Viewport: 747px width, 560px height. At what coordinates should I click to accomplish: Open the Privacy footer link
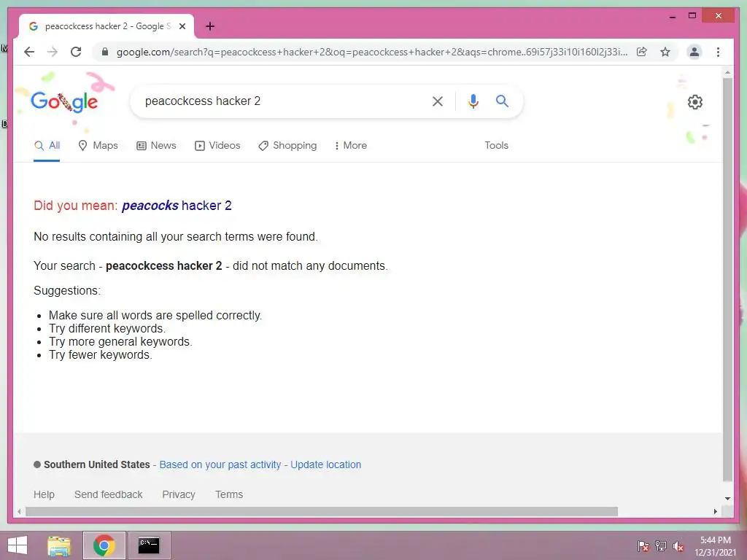click(x=179, y=495)
